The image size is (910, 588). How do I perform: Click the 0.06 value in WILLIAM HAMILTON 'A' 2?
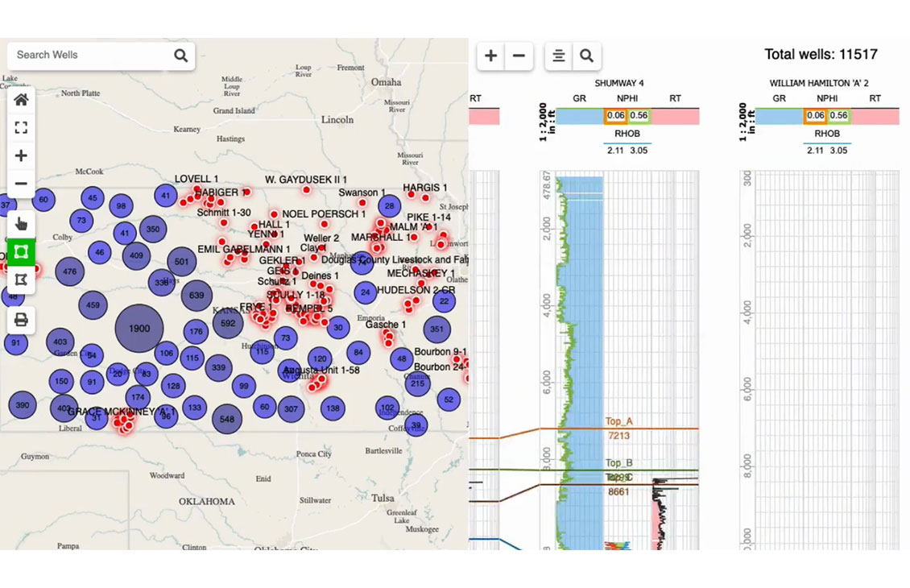[816, 115]
